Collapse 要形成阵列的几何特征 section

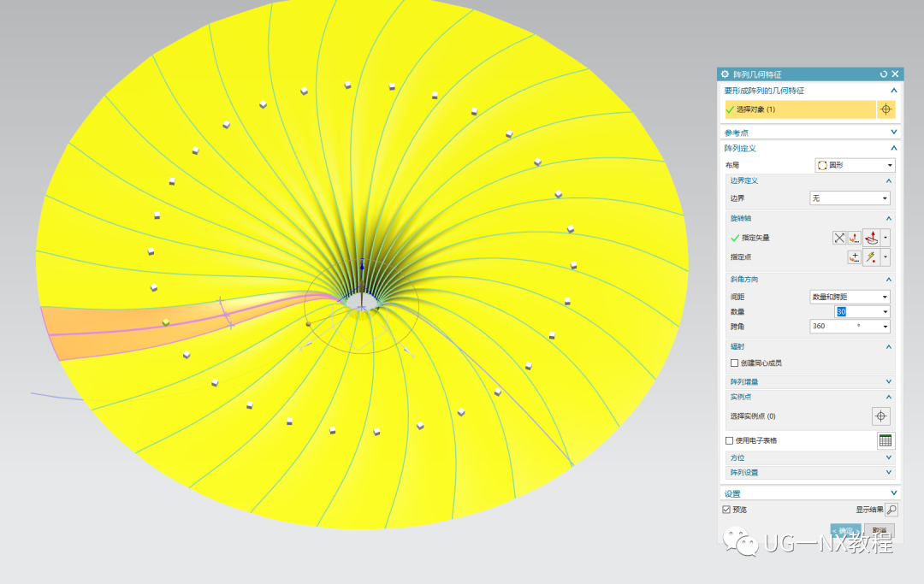point(893,91)
